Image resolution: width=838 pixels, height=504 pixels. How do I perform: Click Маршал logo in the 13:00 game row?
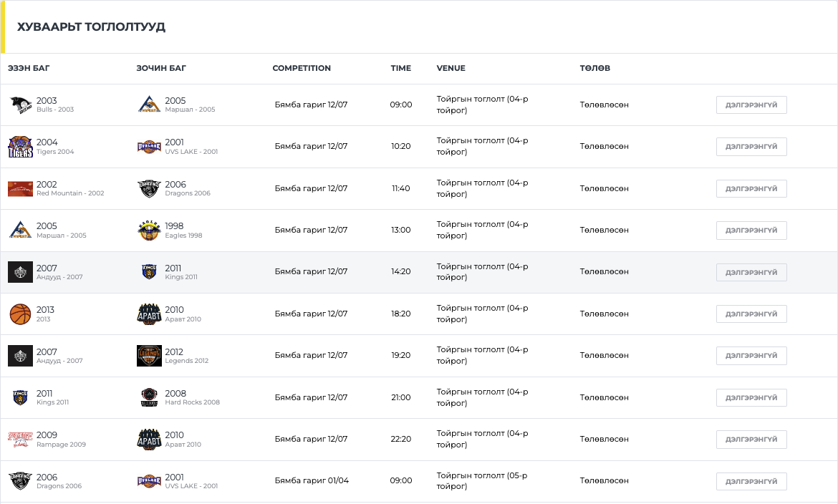pos(21,231)
